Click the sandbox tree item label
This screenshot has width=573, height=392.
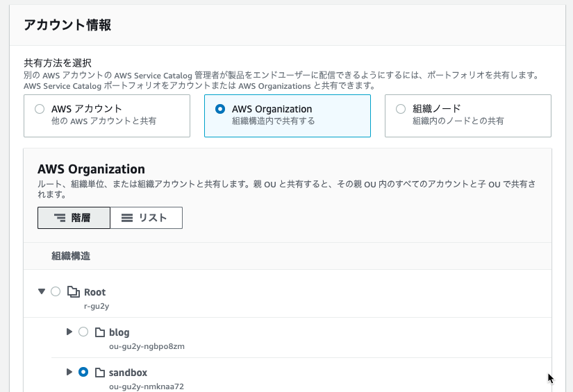tap(128, 373)
